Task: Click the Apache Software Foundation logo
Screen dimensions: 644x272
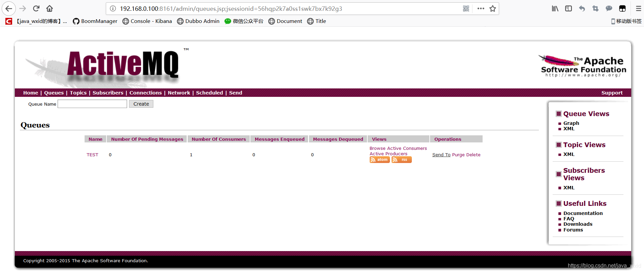Action: pyautogui.click(x=582, y=66)
